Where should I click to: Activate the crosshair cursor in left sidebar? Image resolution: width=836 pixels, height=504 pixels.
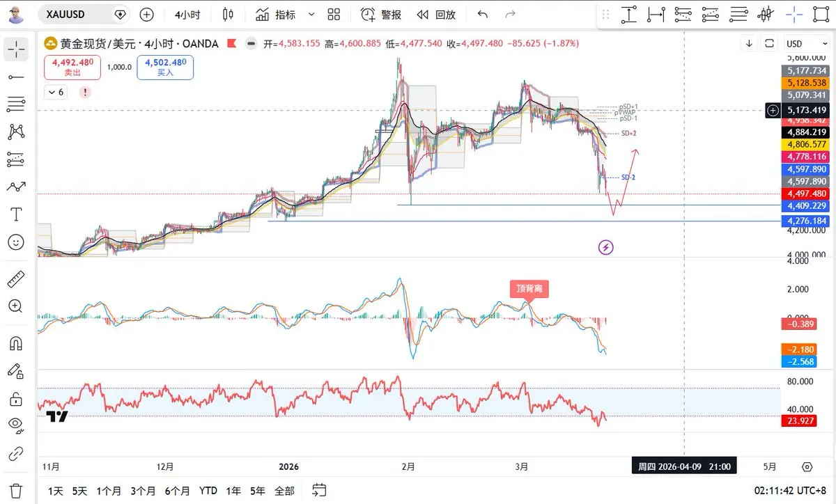[x=17, y=49]
